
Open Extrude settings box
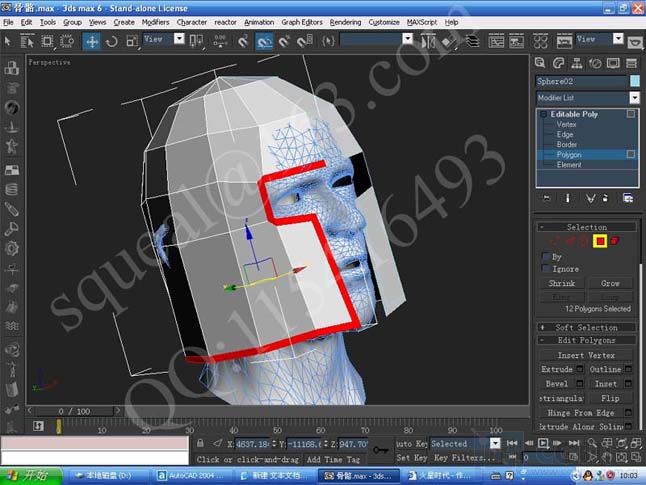pyautogui.click(x=580, y=369)
